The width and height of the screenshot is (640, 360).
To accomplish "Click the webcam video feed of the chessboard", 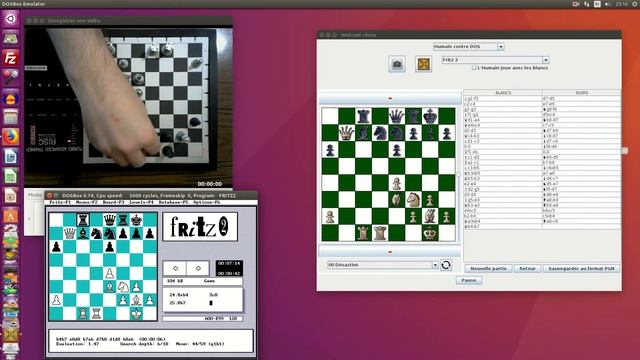I will 129,108.
